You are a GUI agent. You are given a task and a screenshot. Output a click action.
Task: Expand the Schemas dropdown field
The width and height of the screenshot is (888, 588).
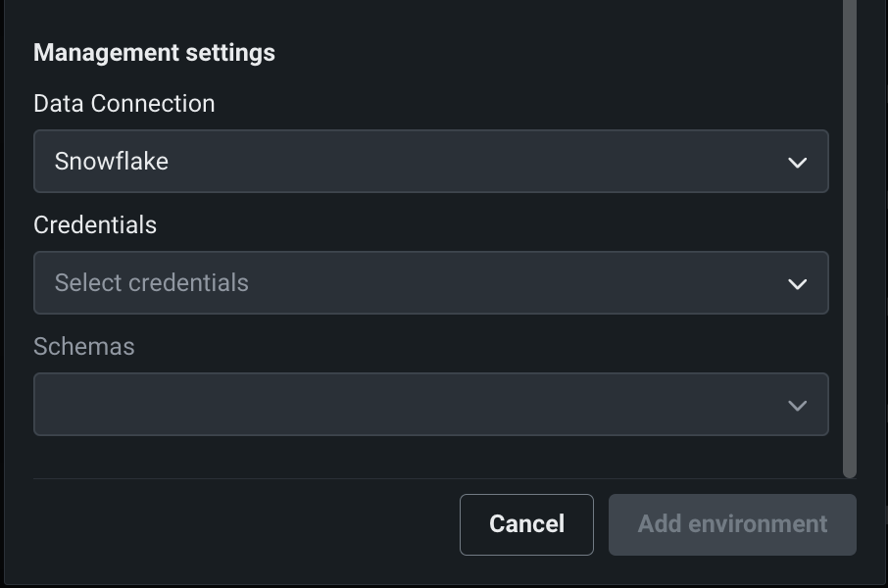click(x=430, y=405)
